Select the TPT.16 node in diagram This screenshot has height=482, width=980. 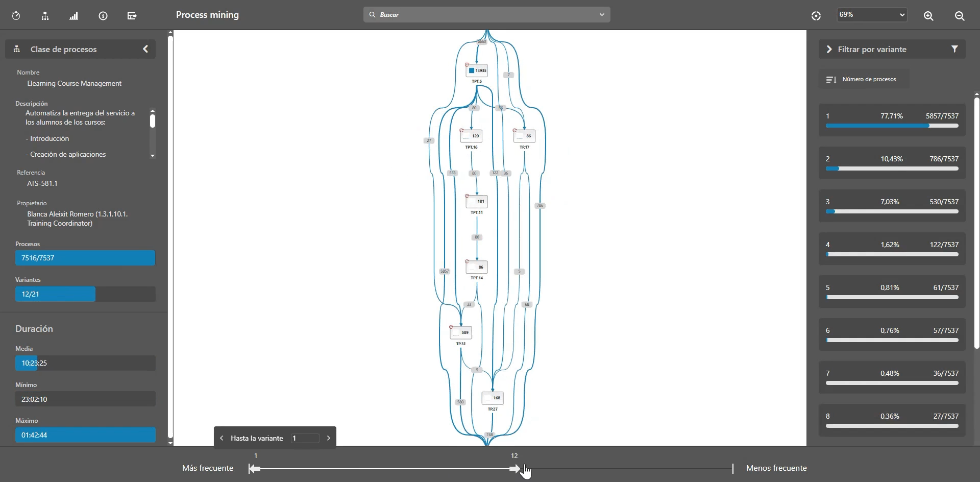tap(472, 136)
